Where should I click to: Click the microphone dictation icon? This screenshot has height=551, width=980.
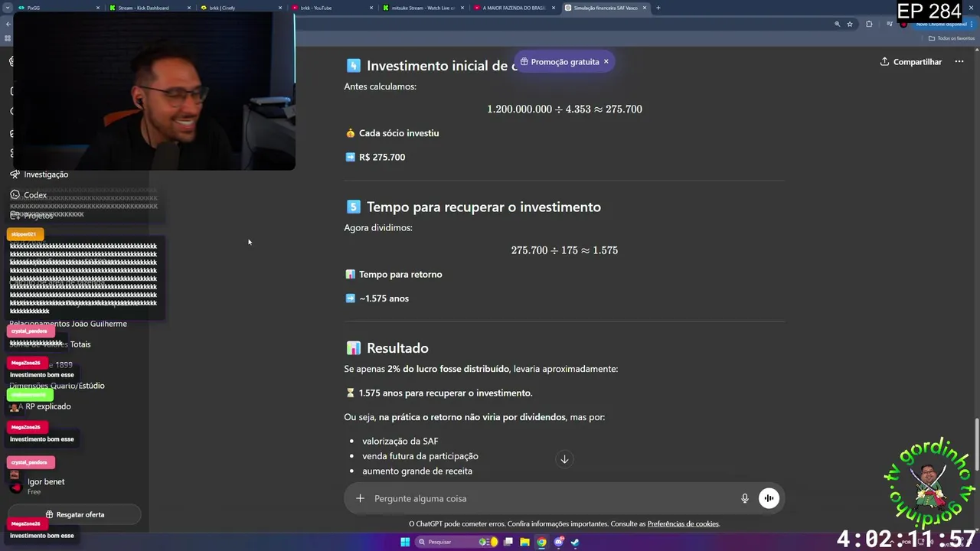pyautogui.click(x=744, y=498)
